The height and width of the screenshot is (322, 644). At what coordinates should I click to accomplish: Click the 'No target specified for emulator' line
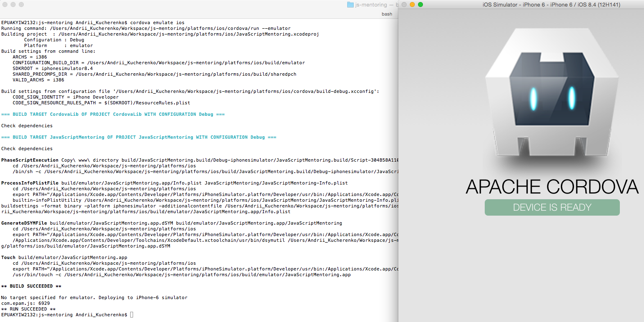coord(94,297)
